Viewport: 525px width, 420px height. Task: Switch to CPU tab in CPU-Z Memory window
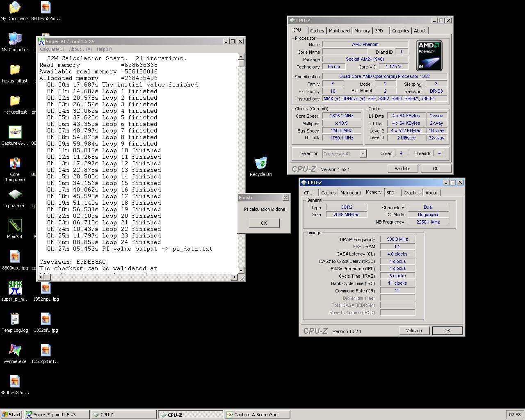[x=308, y=193]
